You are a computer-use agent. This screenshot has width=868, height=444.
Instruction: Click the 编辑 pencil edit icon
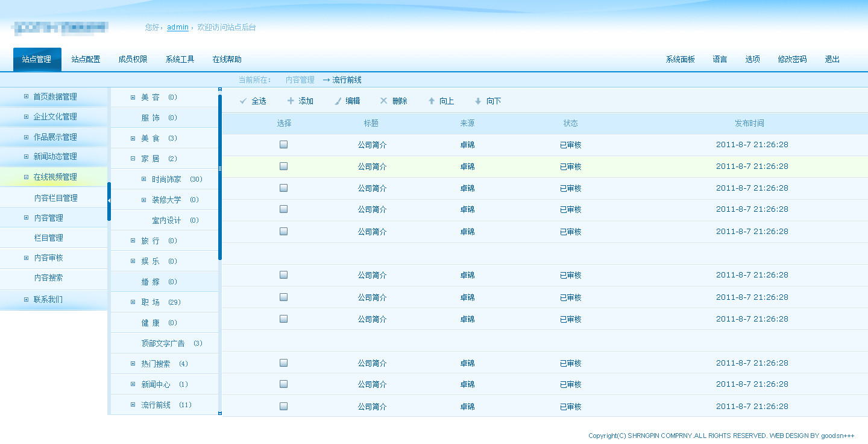338,101
